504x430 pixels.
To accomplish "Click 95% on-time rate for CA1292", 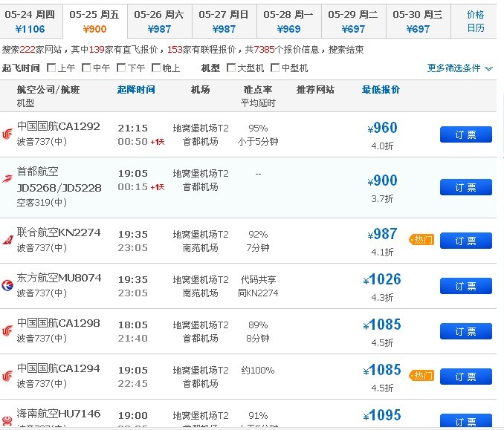I will [258, 128].
